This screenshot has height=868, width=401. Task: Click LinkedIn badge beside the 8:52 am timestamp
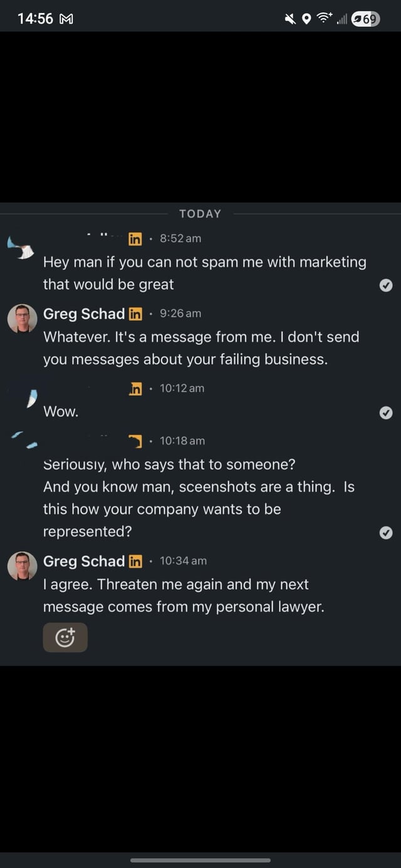click(135, 239)
